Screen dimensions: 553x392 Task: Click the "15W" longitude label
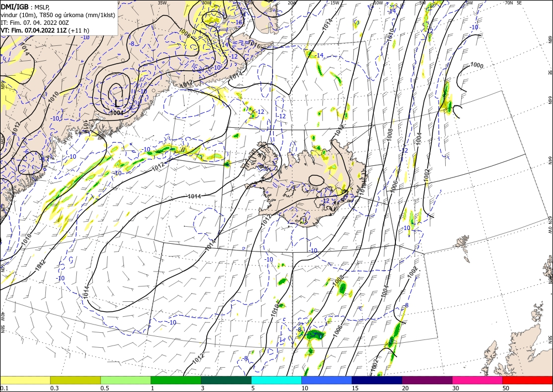tap(335, 3)
